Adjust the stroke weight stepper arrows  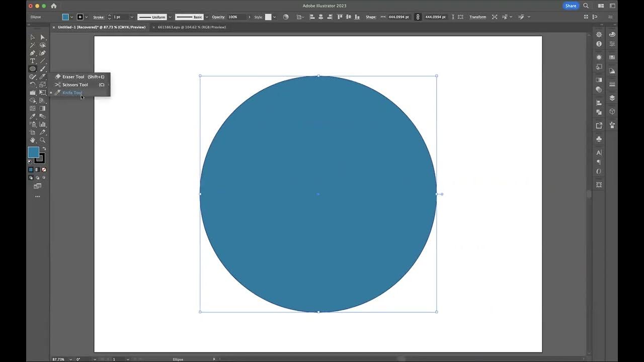[109, 17]
